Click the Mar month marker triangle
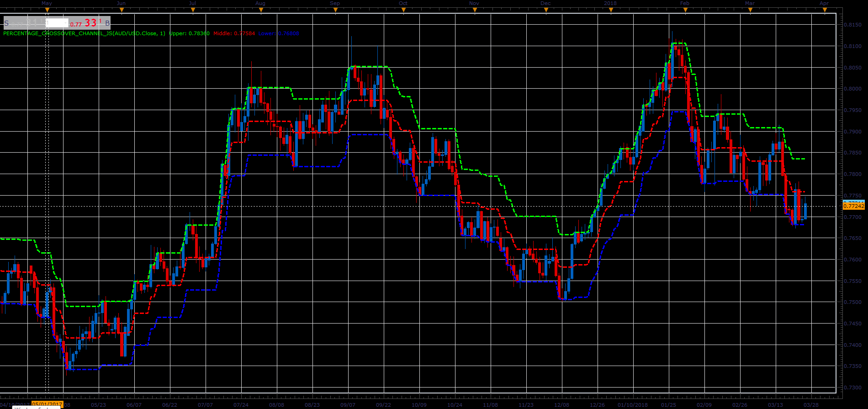868x409 pixels. (x=750, y=10)
